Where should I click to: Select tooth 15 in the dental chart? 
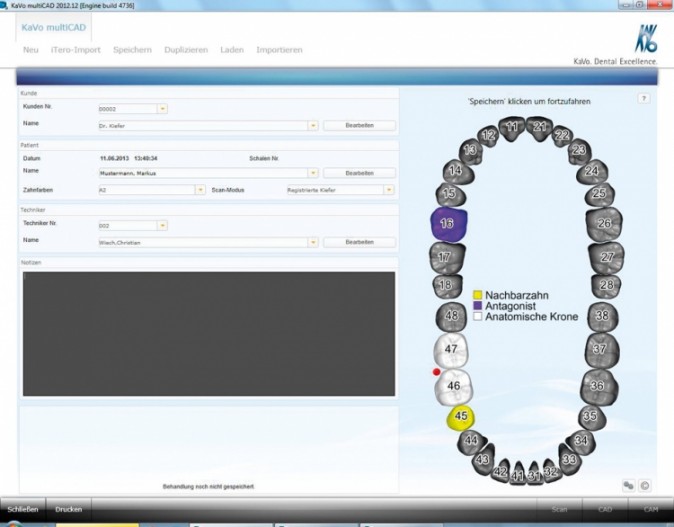(450, 193)
